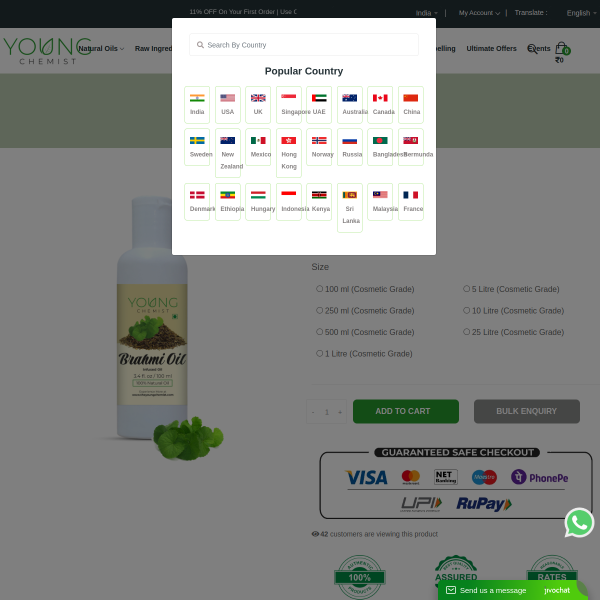Viewport: 600px width, 600px height.
Task: Decrease quantity with minus button
Action: pyautogui.click(x=313, y=412)
